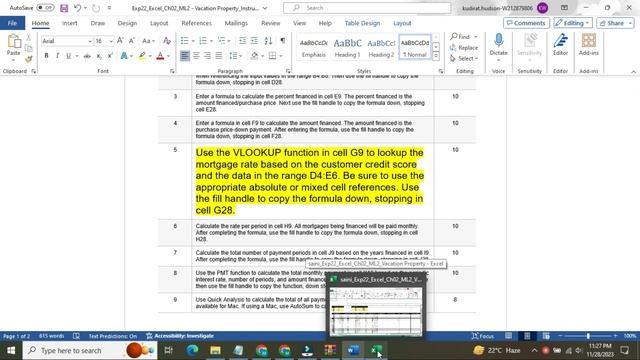
Task: Click the Undo icon
Action: point(77,8)
